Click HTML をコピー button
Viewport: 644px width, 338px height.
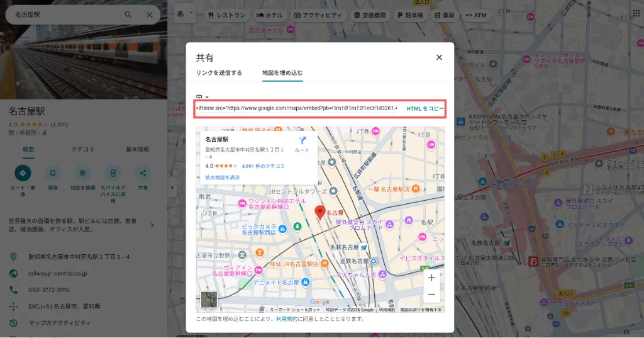(425, 108)
